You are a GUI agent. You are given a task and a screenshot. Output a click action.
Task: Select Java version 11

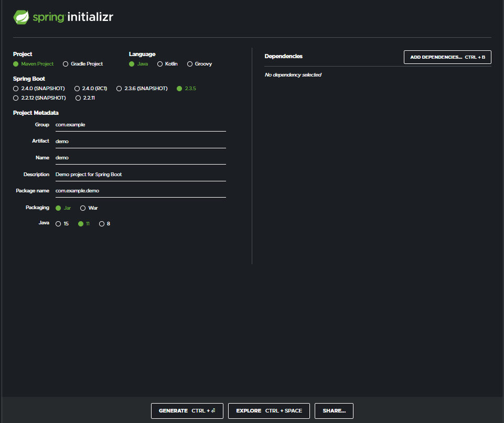pyautogui.click(x=84, y=224)
